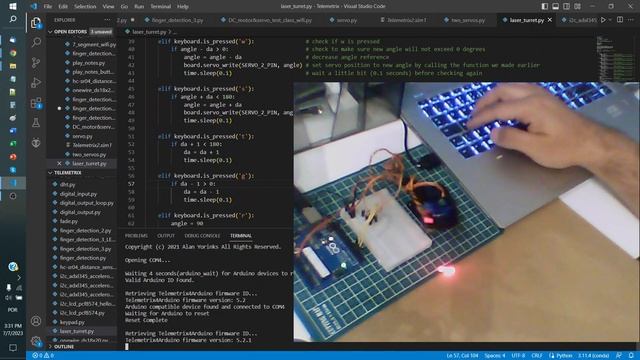Screen dimensions: 640x360
Task: Open the Manage gear in activity bar
Action: (x=36, y=341)
